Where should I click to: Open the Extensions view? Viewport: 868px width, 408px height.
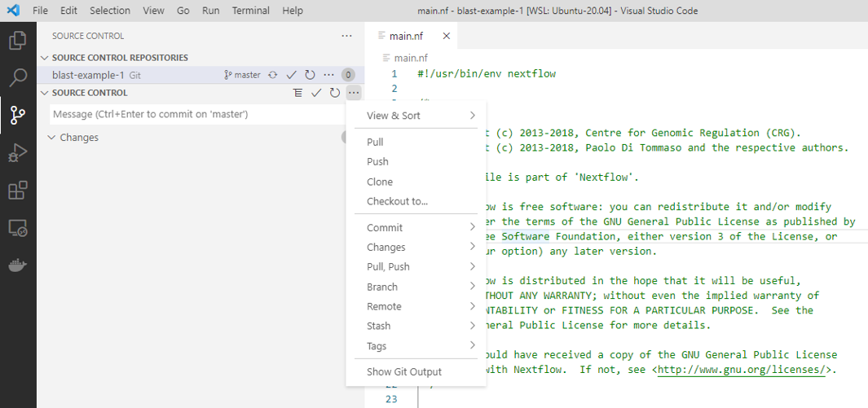click(17, 191)
